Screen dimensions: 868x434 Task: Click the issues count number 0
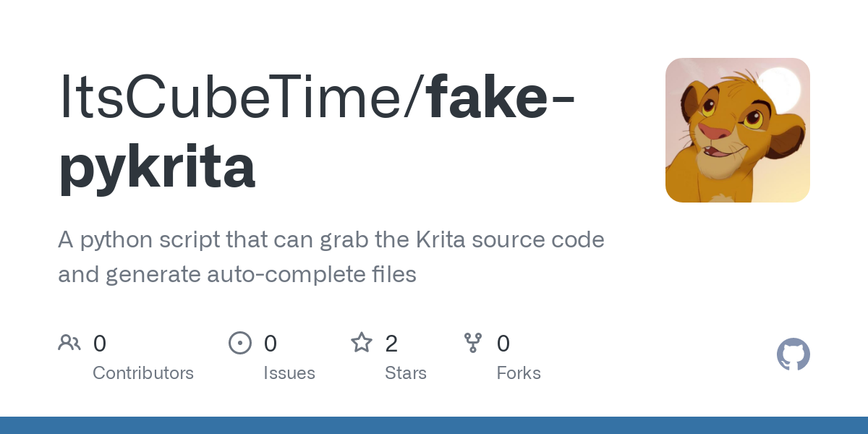pyautogui.click(x=271, y=344)
